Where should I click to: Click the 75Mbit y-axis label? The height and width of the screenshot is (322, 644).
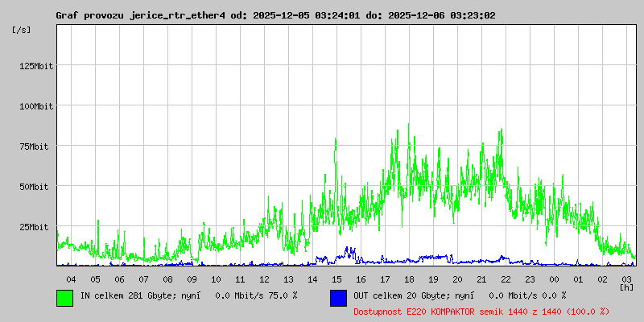[37, 147]
